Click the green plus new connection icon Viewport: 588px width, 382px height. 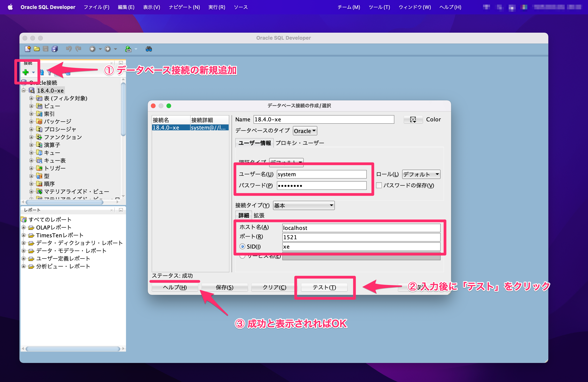pyautogui.click(x=25, y=72)
